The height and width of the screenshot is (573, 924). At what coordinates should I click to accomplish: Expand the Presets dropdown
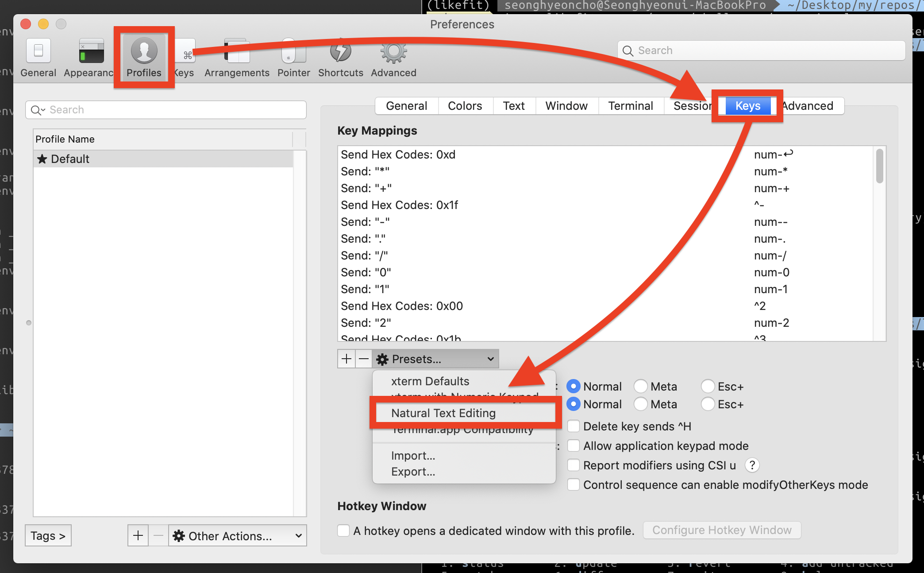pyautogui.click(x=435, y=359)
